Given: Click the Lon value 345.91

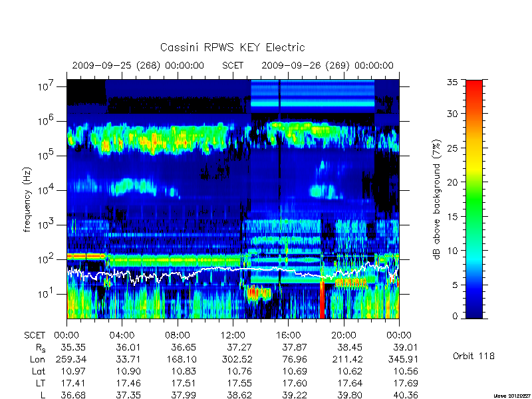Looking at the screenshot, I should [403, 359].
